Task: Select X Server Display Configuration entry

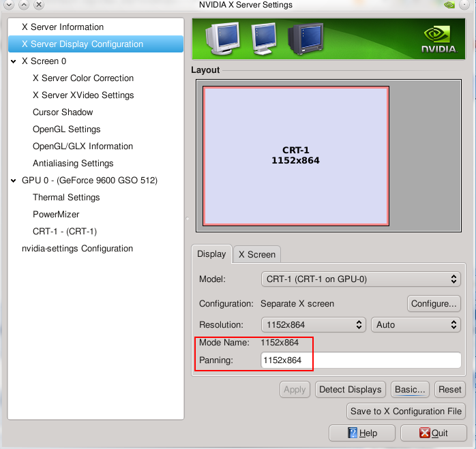Action: (95, 44)
